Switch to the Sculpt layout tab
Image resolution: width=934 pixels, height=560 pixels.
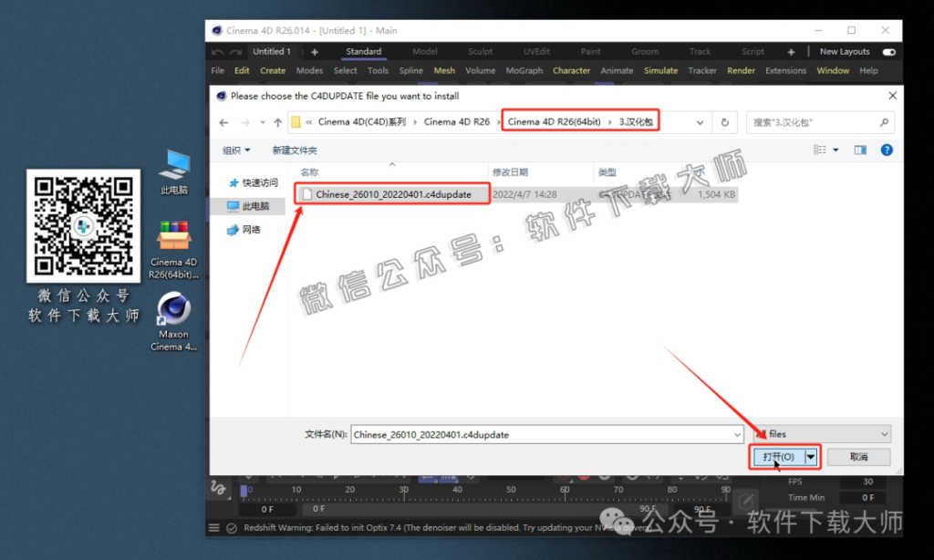click(480, 52)
